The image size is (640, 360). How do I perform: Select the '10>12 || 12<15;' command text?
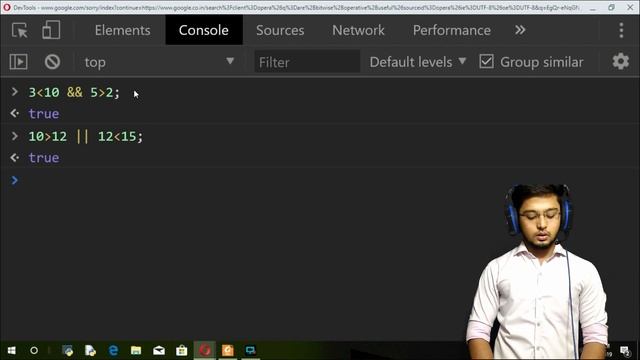click(x=86, y=136)
